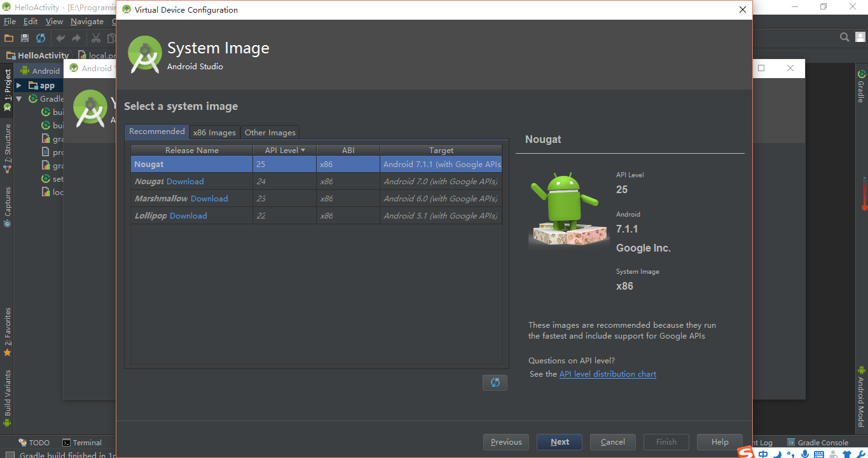Download the Lollipop system image
This screenshot has width=868, height=458.
188,215
